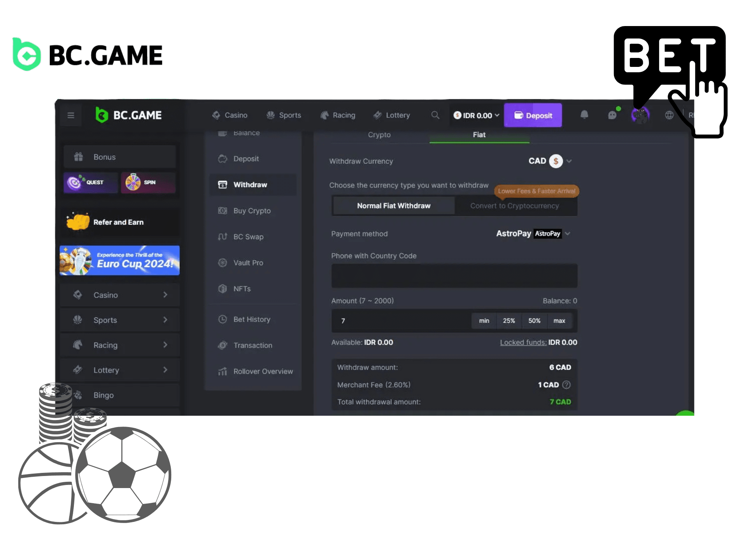Open the Euro Cup 2024 banner
The height and width of the screenshot is (560, 747).
[120, 260]
